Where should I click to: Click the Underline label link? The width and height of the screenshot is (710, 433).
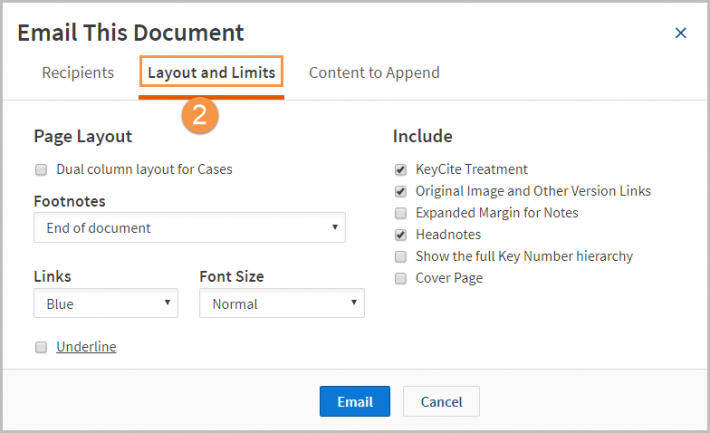86,347
